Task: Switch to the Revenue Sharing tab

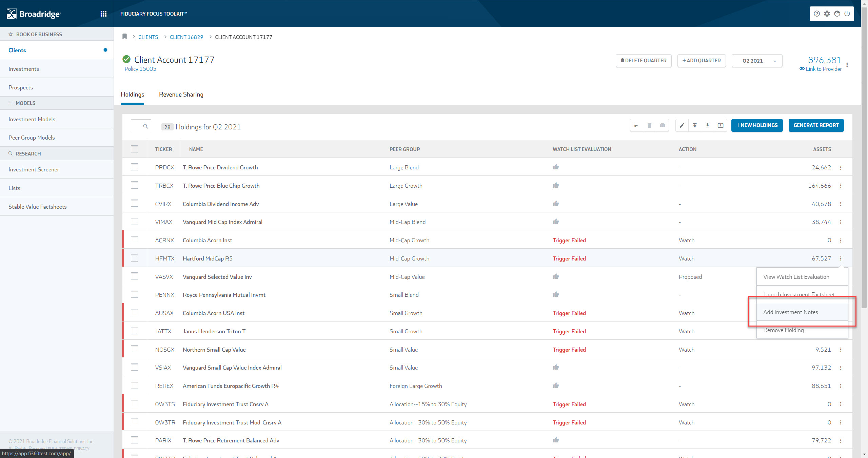Action: tap(181, 95)
